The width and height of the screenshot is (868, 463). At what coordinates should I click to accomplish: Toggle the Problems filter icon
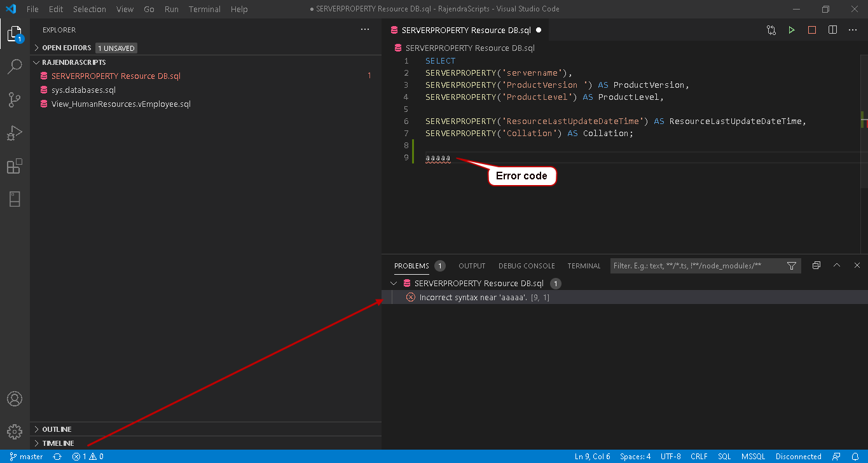(x=792, y=265)
